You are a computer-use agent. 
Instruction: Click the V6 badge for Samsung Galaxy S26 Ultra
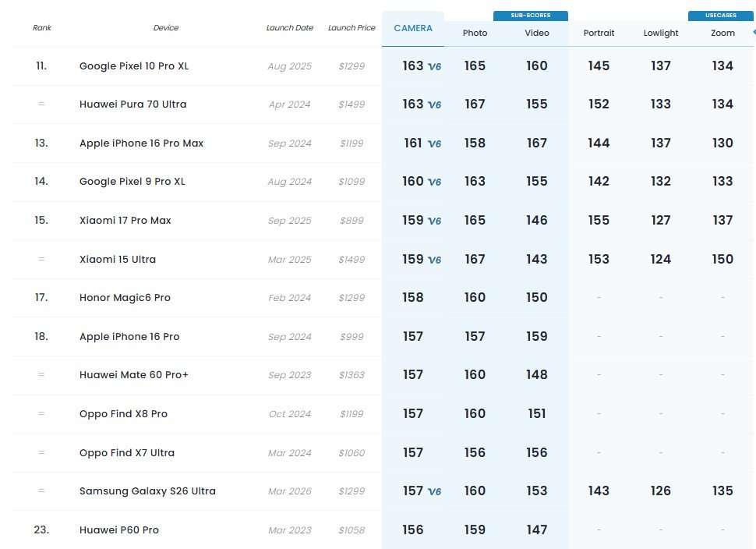[434, 491]
